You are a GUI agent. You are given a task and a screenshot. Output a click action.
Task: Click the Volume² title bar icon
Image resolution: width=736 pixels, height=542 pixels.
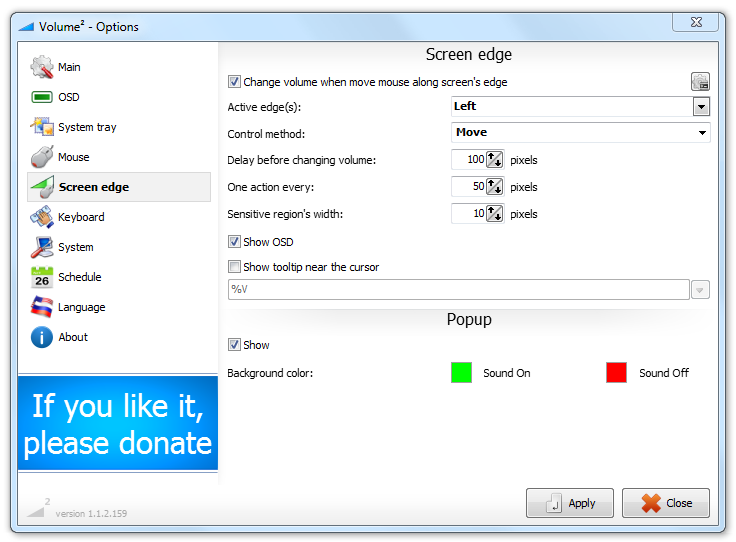[26, 27]
